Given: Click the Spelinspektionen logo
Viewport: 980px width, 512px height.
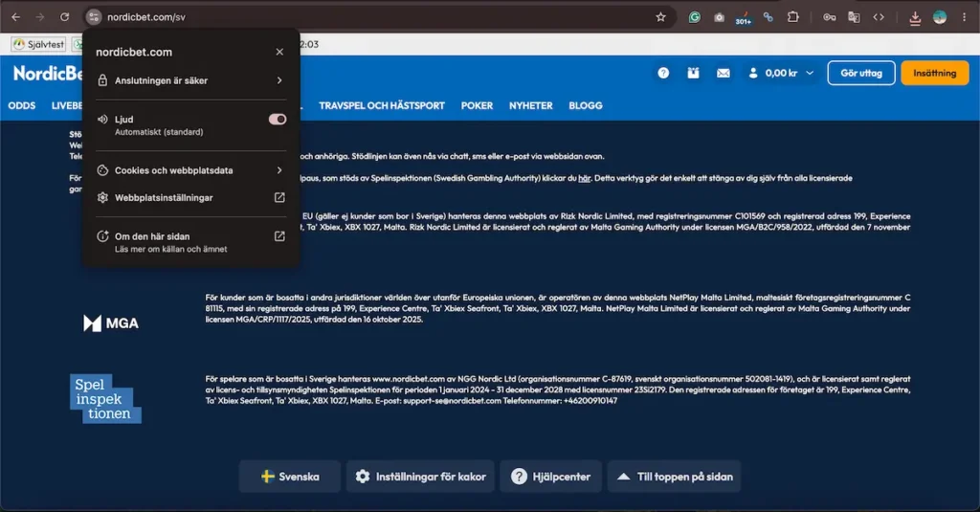Looking at the screenshot, I should coord(105,399).
